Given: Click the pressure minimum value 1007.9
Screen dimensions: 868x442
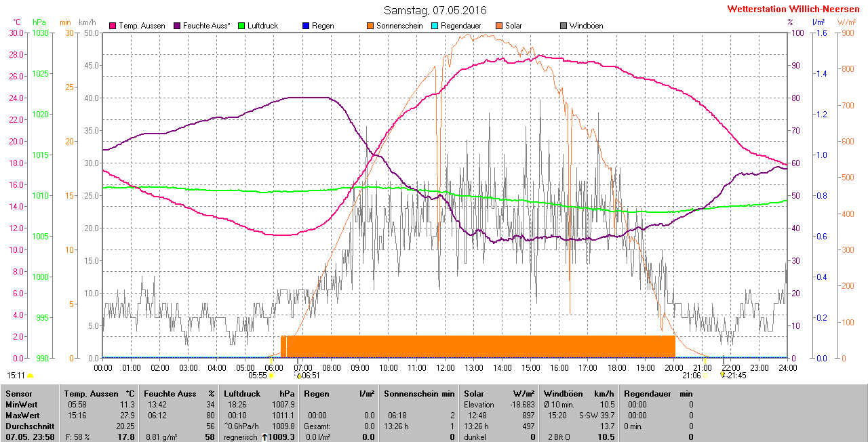Looking at the screenshot, I should (x=283, y=404).
